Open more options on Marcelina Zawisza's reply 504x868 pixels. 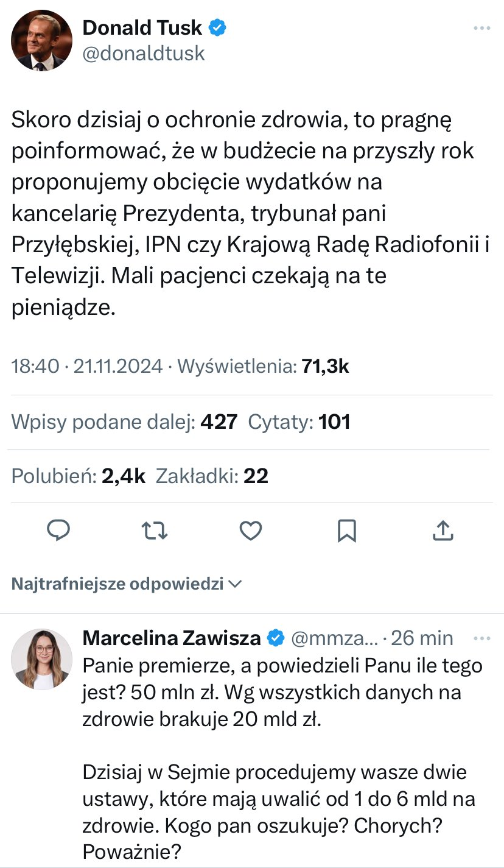coord(481,638)
